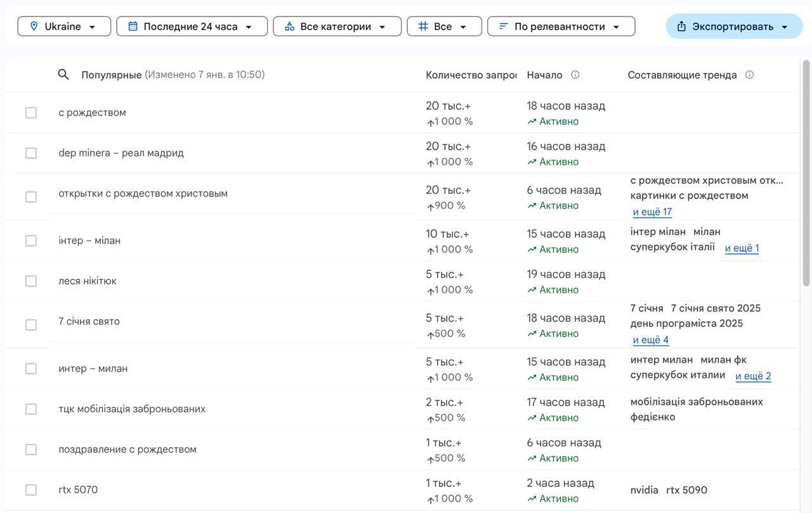The width and height of the screenshot is (812, 513).
Task: Open the По релевантности sort dropdown
Action: click(561, 27)
